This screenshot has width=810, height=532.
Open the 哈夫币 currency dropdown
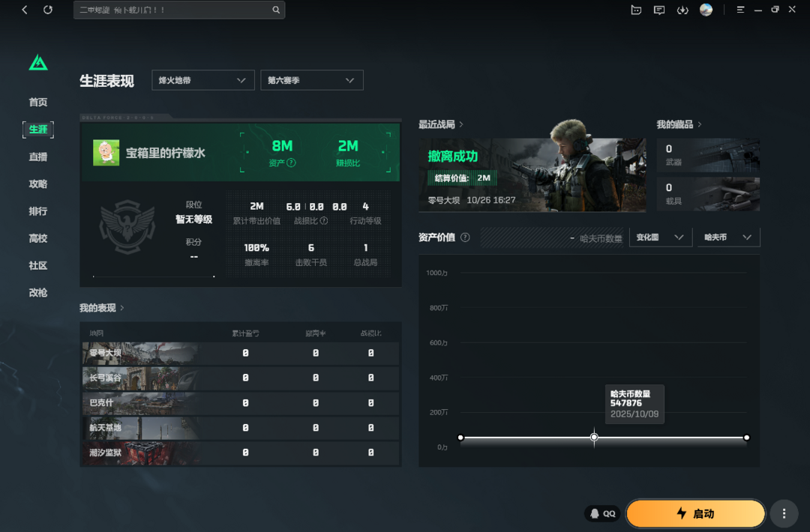point(727,238)
